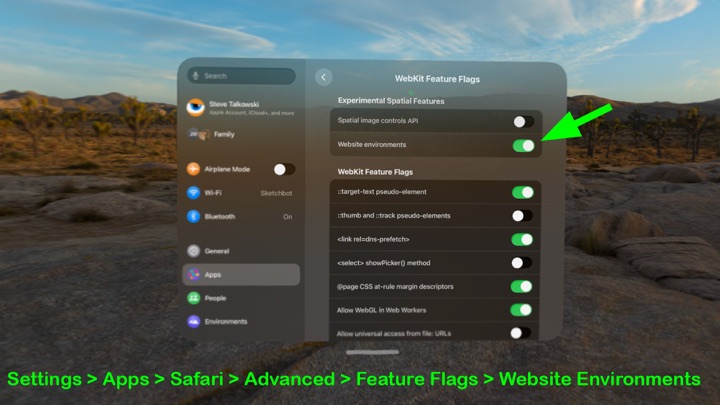Select the Apps icon in sidebar
Viewport: 720px width, 405px height.
(x=193, y=275)
